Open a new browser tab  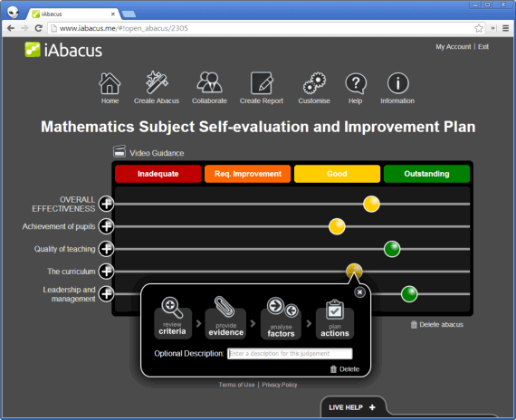coord(129,14)
